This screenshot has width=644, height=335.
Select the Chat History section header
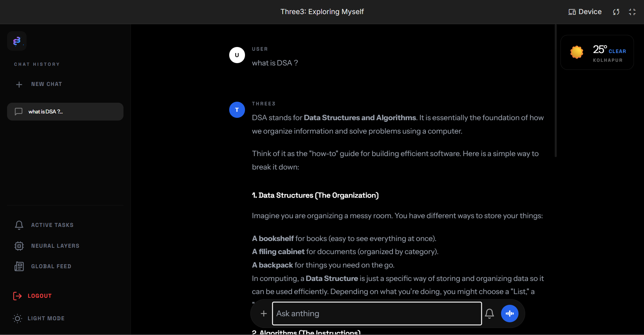tap(37, 64)
